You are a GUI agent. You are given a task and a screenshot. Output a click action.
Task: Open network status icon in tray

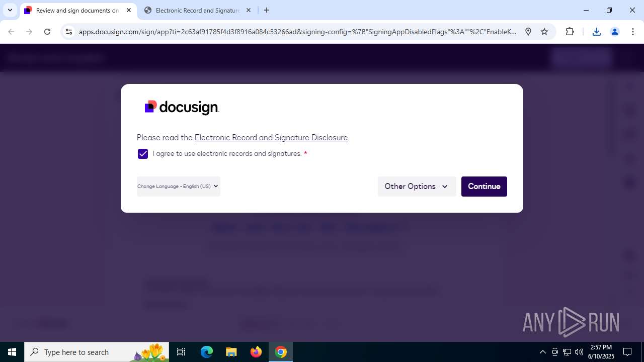pyautogui.click(x=567, y=352)
